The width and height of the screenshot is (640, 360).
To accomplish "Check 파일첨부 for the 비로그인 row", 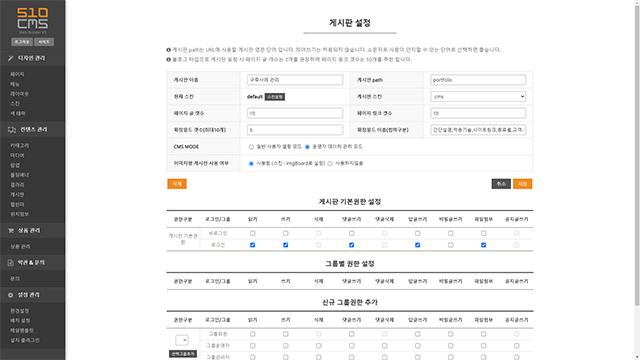I will point(484,233).
